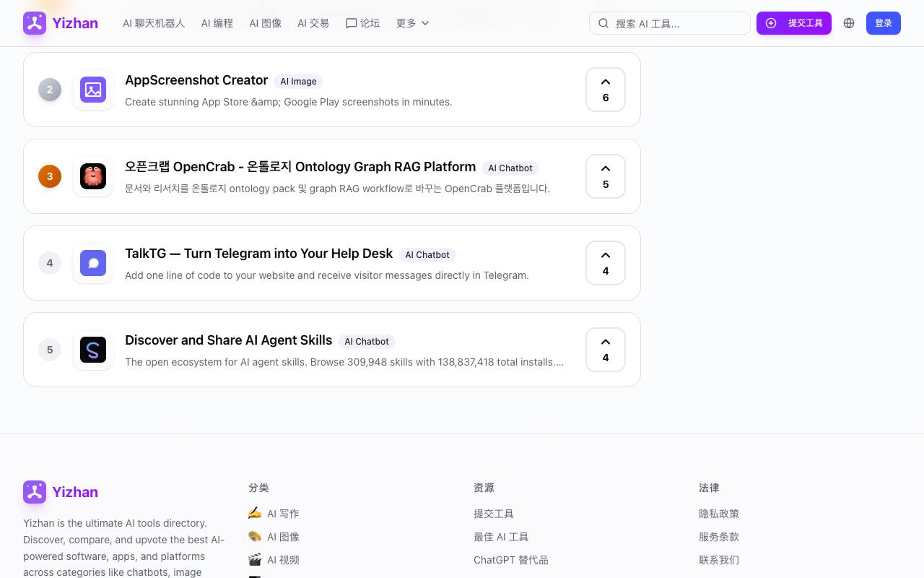Viewport: 924px width, 578px height.
Task: Open Discover and Share AI Agent Skills title
Action: click(x=229, y=340)
